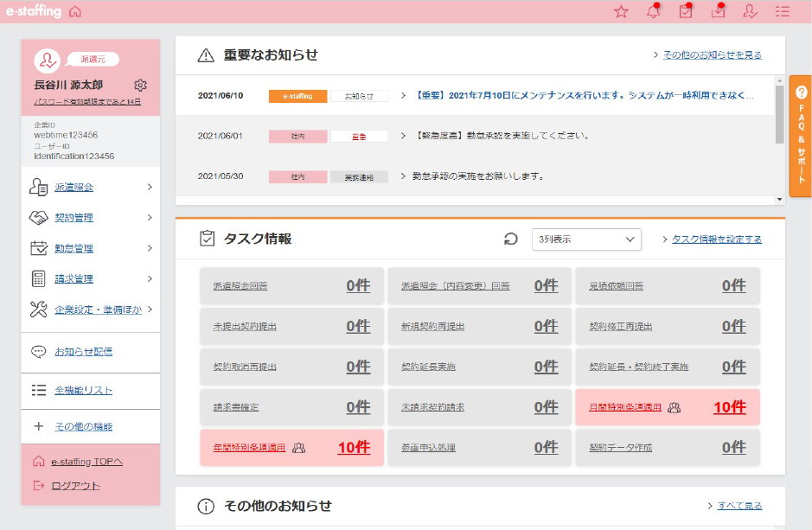This screenshot has height=530, width=812.
Task: Open settings gear next to 長谷川 源太郎
Action: (141, 85)
